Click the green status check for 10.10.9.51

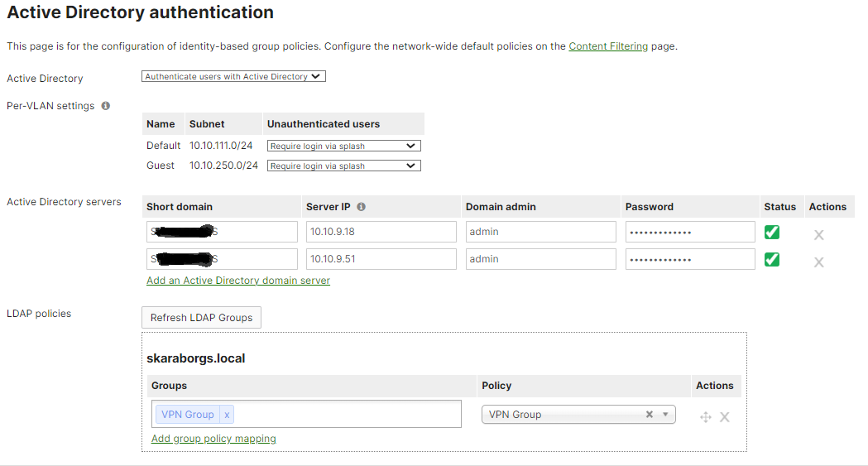tap(771, 260)
